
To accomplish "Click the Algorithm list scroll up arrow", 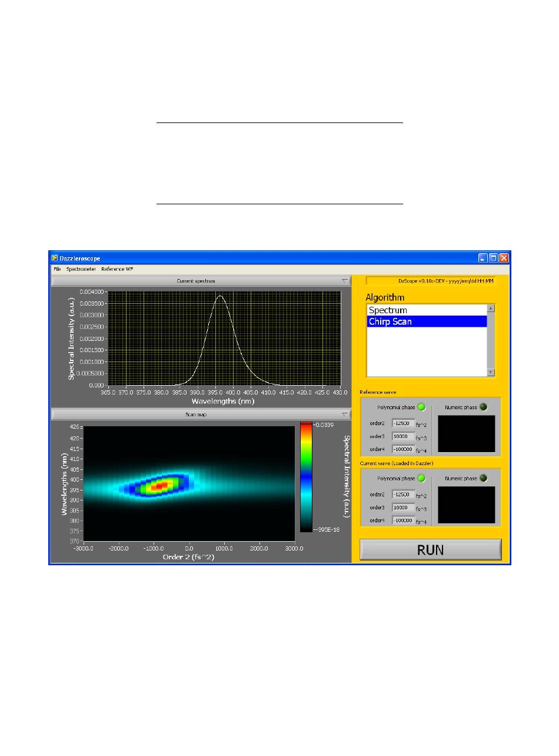I will tap(491, 308).
